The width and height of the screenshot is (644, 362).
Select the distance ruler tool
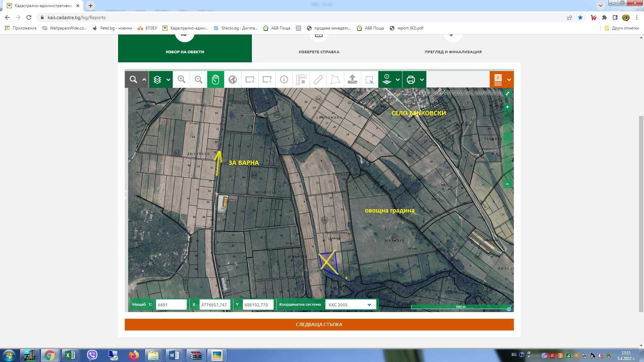318,79
